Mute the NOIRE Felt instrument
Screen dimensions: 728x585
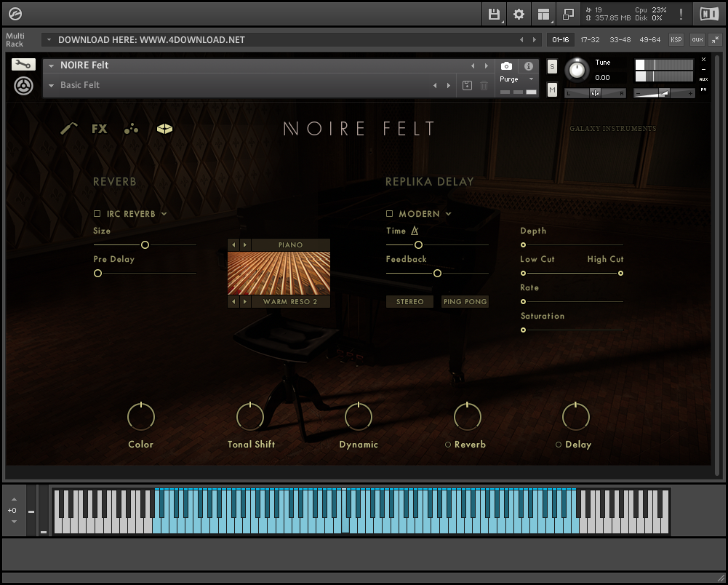[552, 89]
